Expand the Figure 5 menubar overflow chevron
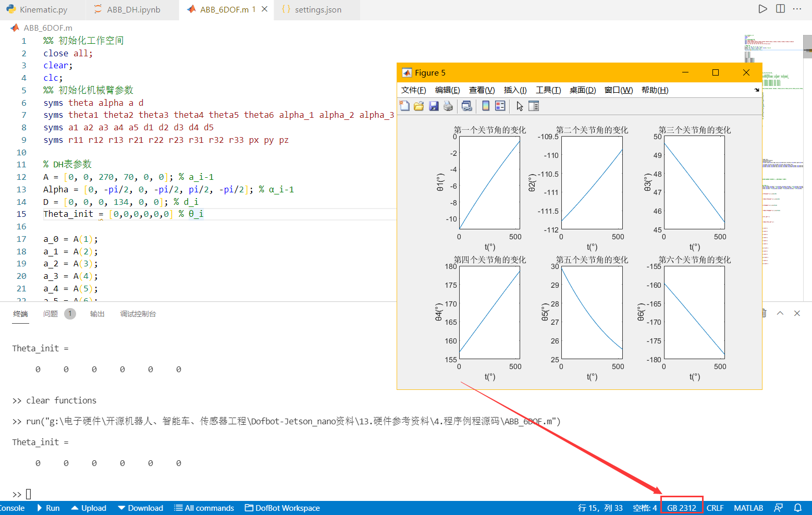The width and height of the screenshot is (812, 515). pyautogui.click(x=756, y=90)
